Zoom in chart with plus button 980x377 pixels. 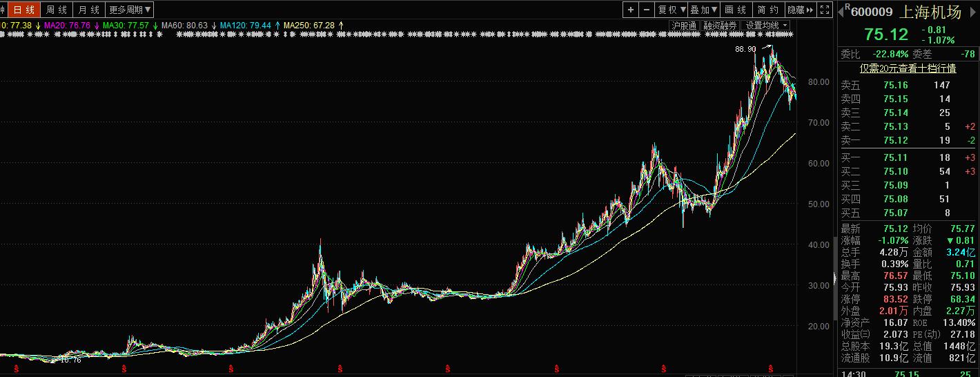coord(631,10)
